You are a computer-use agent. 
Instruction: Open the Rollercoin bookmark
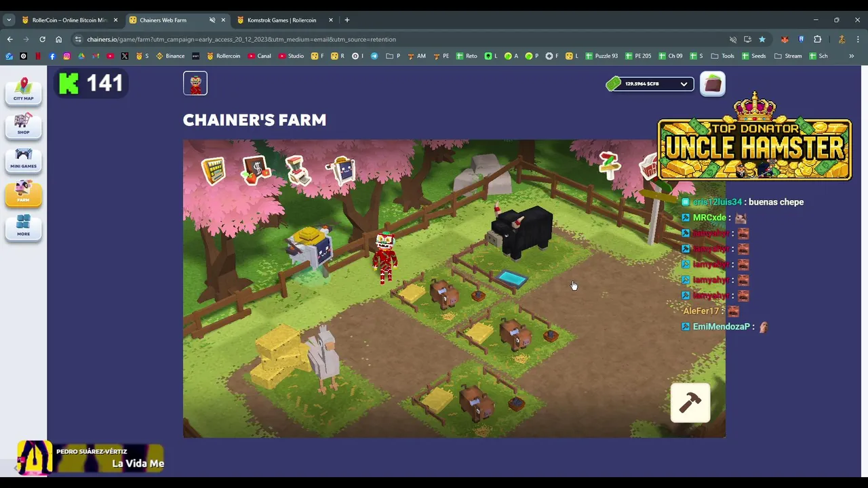click(223, 56)
